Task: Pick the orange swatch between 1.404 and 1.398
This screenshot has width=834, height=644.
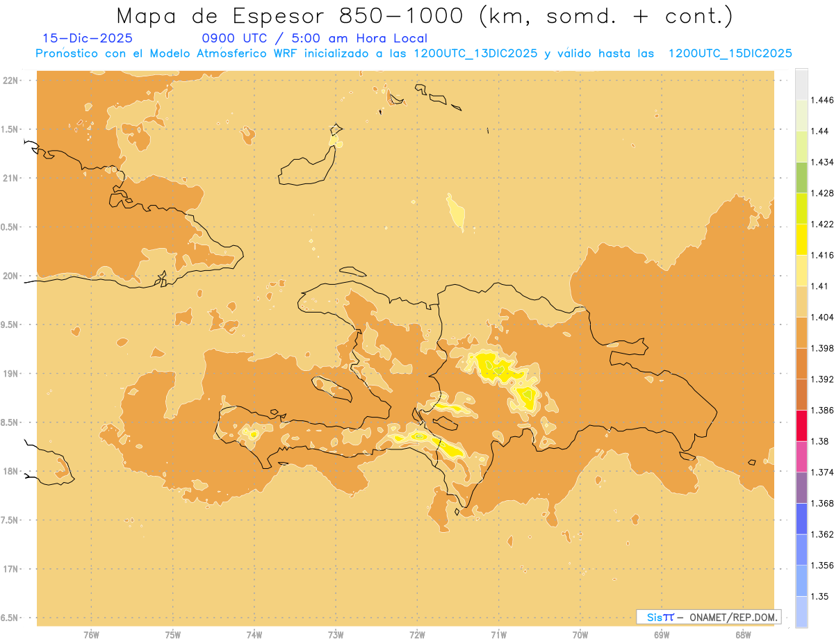Action: pos(801,333)
